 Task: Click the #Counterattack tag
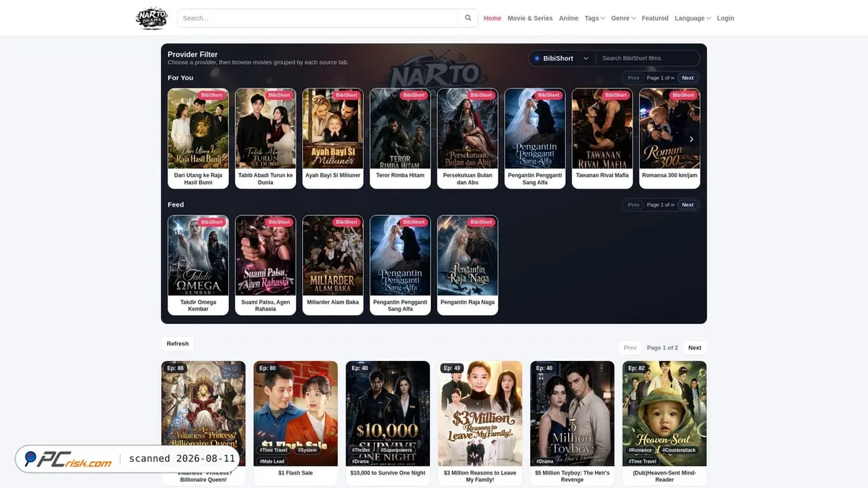click(x=679, y=450)
